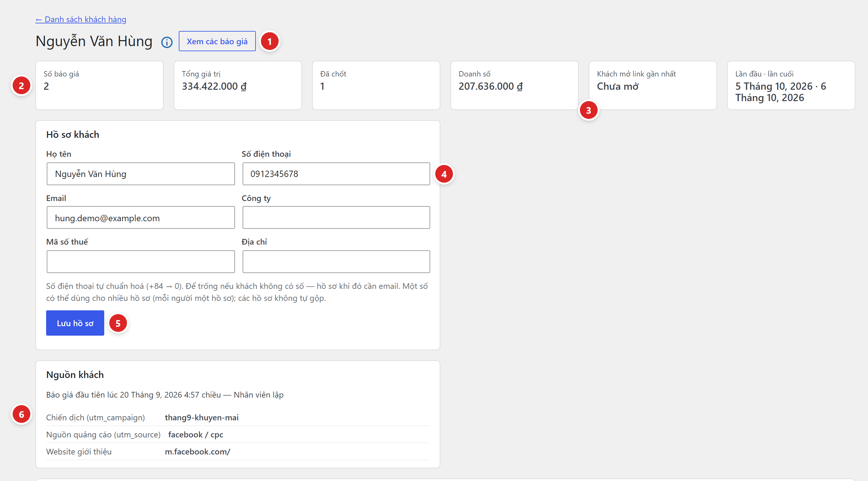
Task: Click the empty 'Địa chỉ' field
Action: click(x=336, y=262)
